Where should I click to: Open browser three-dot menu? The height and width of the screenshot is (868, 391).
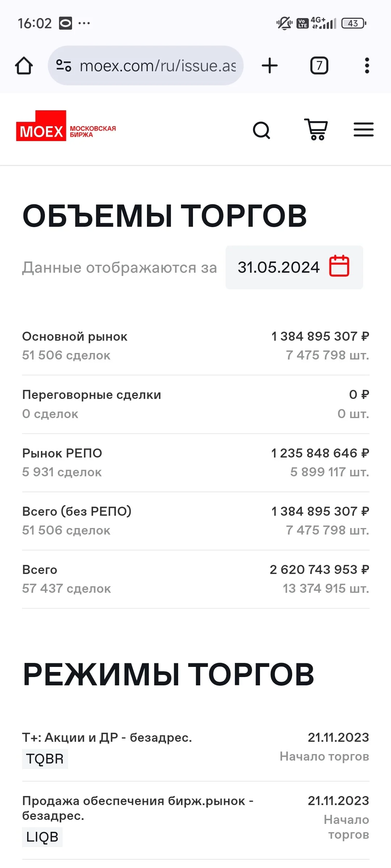367,65
